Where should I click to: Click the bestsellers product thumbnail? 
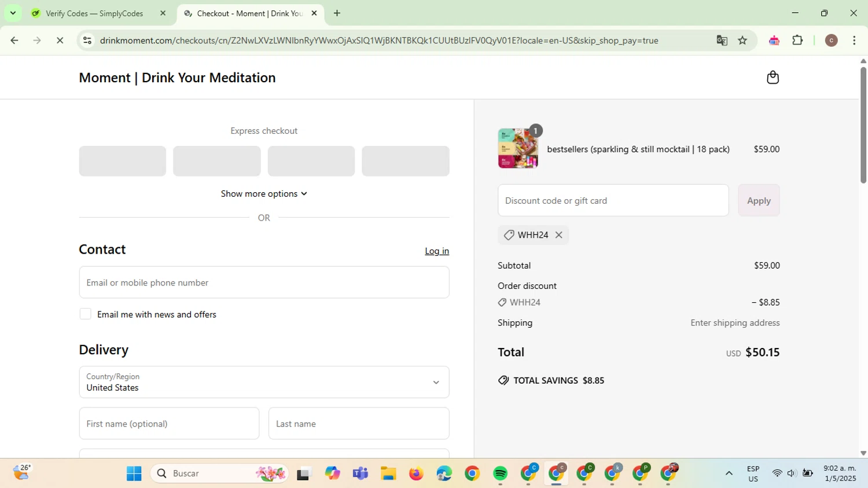[x=518, y=149]
